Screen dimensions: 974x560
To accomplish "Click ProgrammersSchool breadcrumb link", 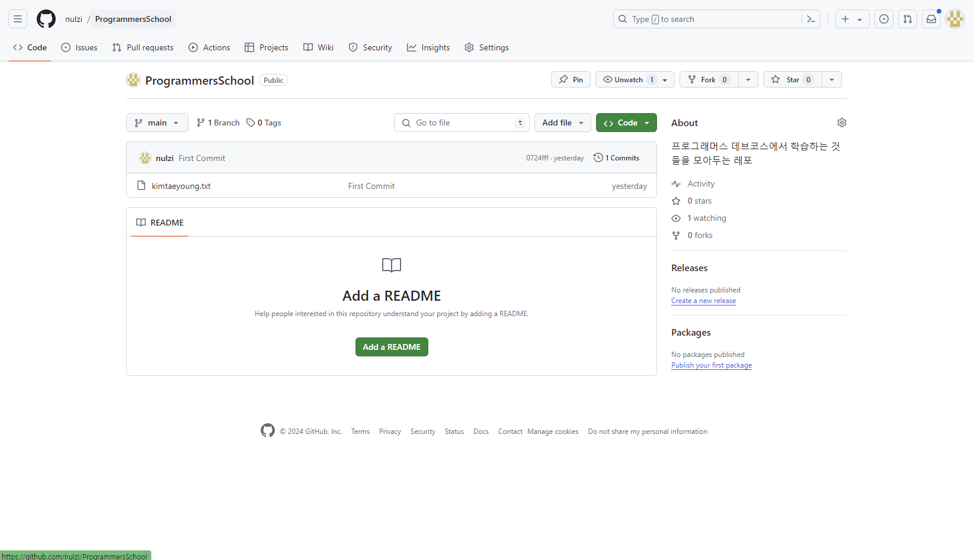I will (x=133, y=19).
